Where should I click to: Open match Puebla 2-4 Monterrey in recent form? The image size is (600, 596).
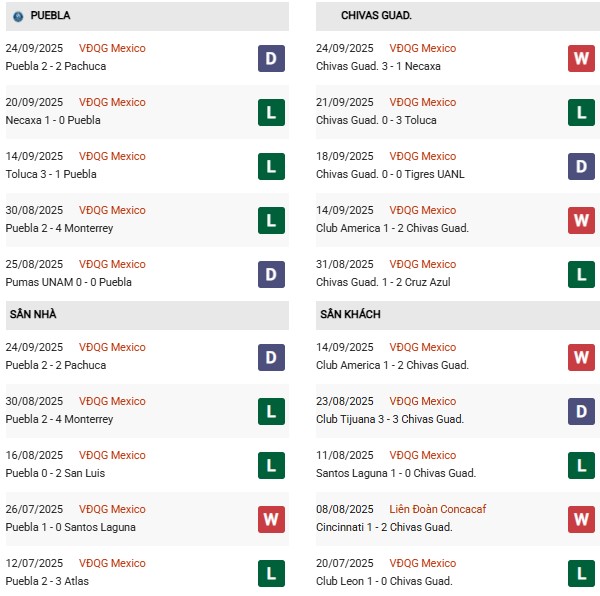(59, 228)
